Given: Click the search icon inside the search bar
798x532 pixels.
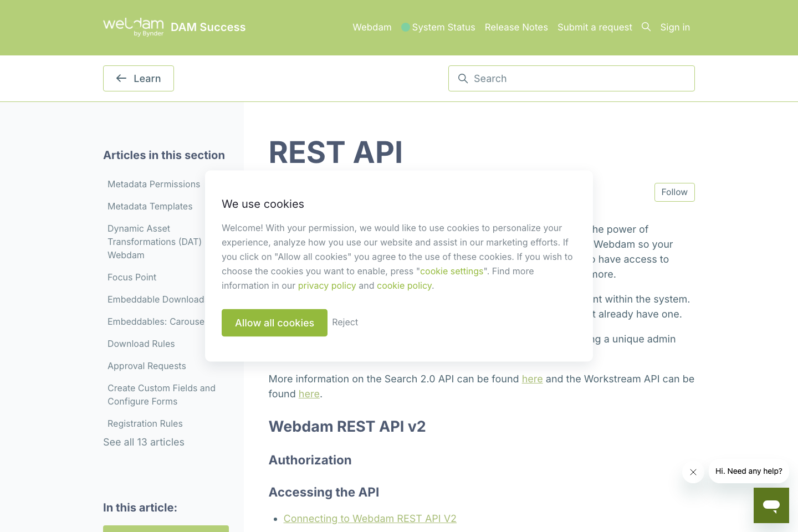Looking at the screenshot, I should [463, 78].
